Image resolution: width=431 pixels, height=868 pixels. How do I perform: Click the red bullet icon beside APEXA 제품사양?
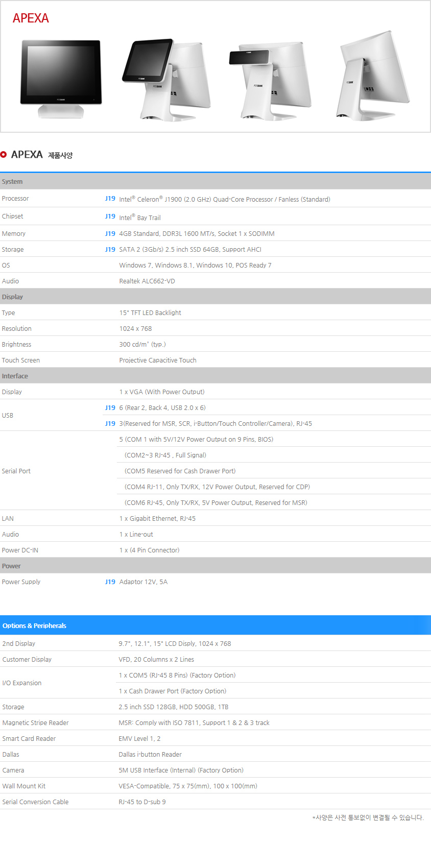[x=4, y=155]
